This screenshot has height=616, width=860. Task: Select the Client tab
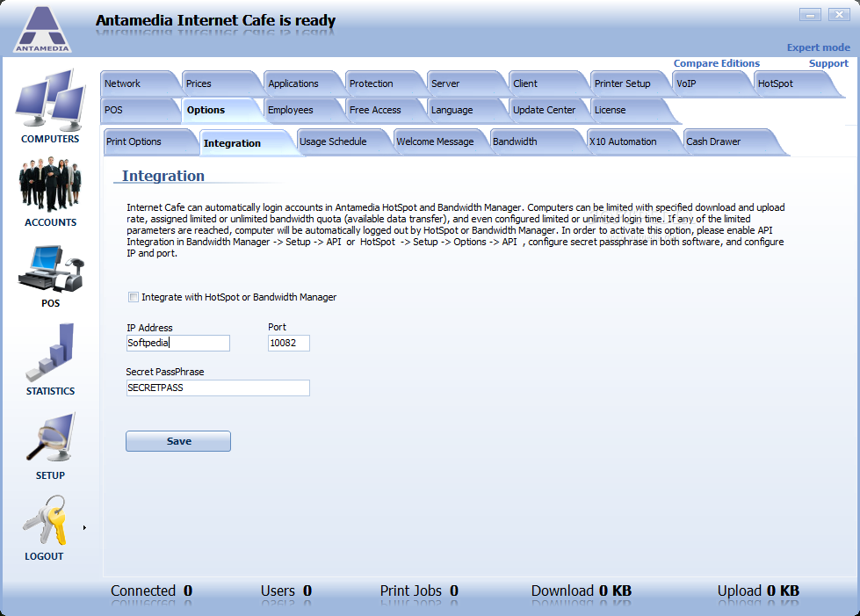[x=547, y=83]
